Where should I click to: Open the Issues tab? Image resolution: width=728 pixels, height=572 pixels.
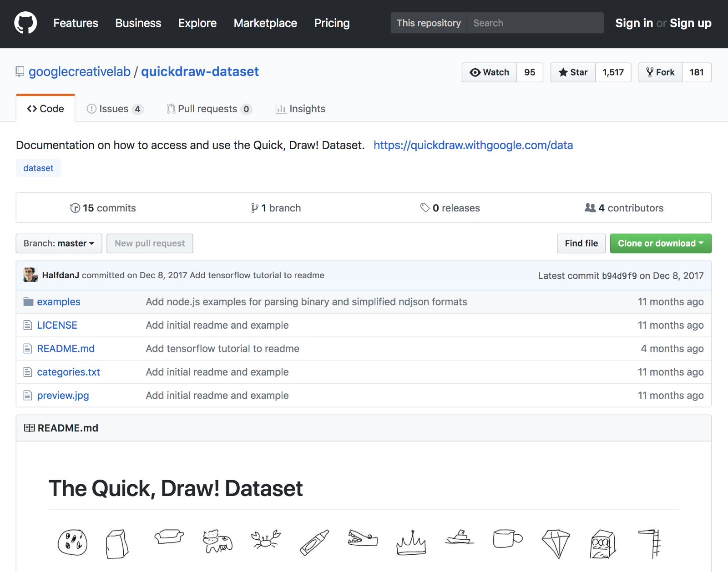point(115,109)
